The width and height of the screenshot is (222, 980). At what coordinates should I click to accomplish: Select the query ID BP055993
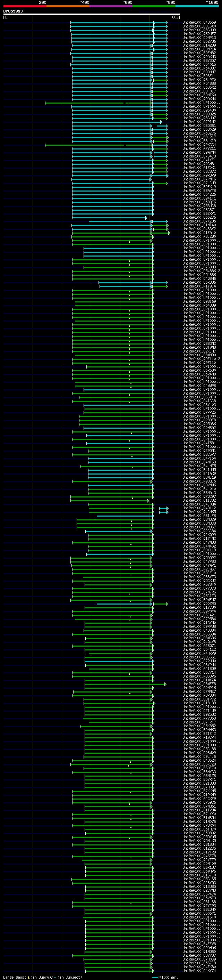13,11
